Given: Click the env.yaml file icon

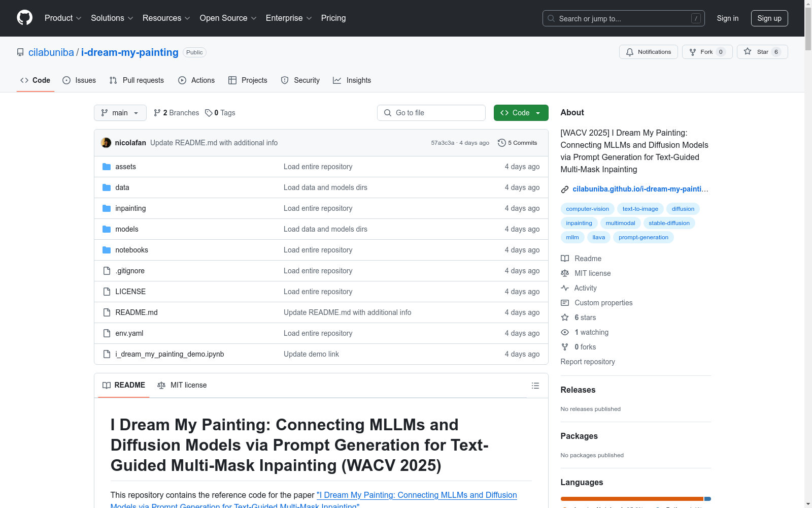Looking at the screenshot, I should [107, 333].
